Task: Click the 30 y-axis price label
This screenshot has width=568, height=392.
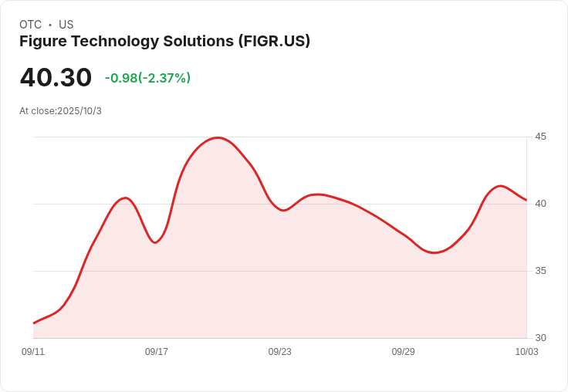Action: 540,338
